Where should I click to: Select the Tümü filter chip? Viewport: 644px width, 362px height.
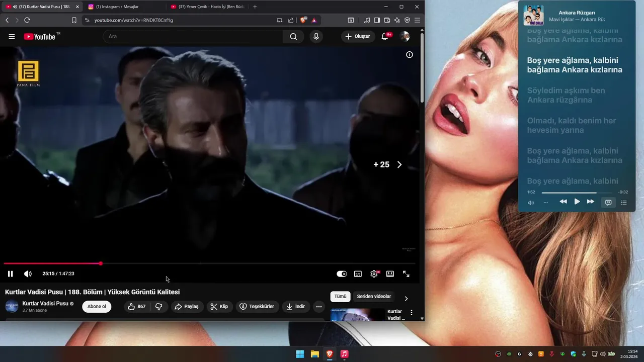point(341,297)
